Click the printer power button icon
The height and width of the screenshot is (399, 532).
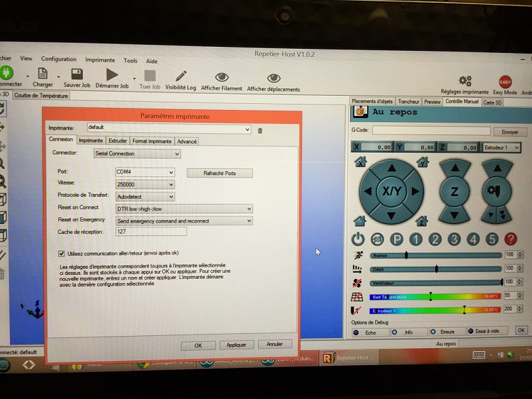point(358,239)
